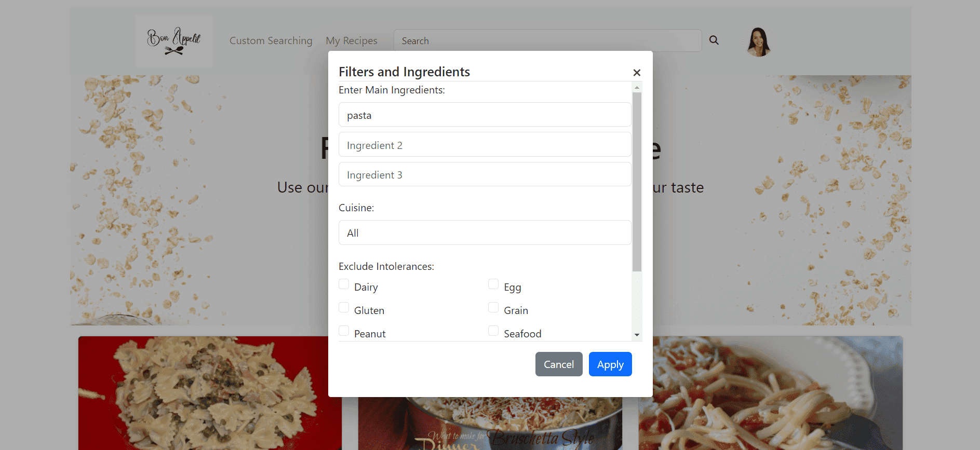Click the Ingredient 2 input field
Screen dimensions: 980x450
click(484, 144)
